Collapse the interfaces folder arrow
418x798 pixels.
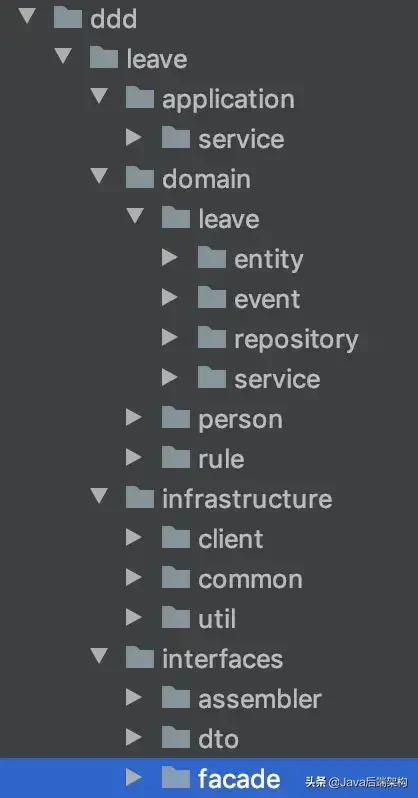100,656
